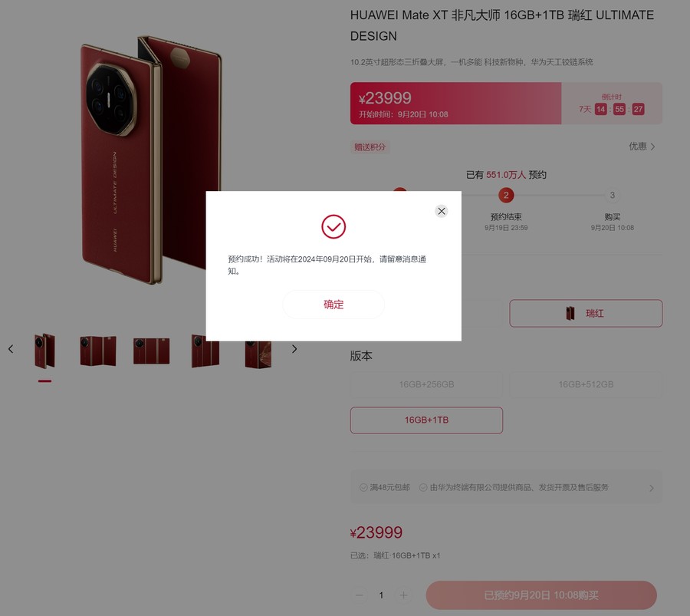Expand the shipping and service info arrow

click(x=651, y=488)
